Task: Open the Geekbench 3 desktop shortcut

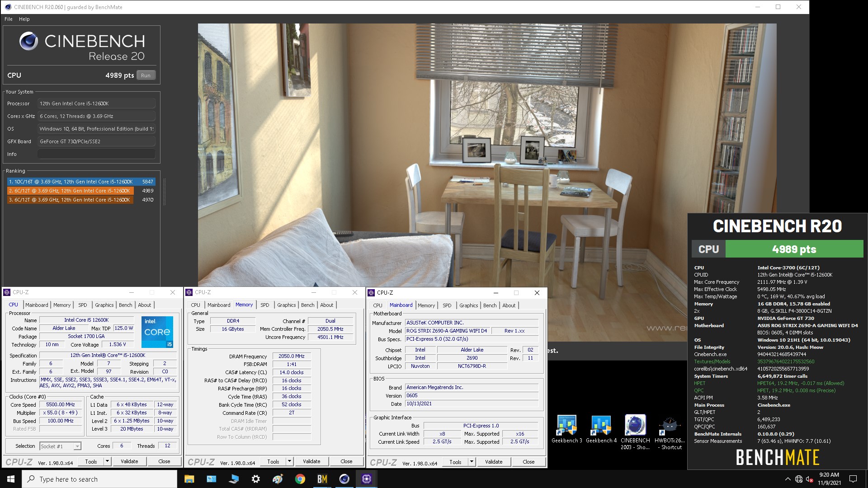Action: [566, 429]
